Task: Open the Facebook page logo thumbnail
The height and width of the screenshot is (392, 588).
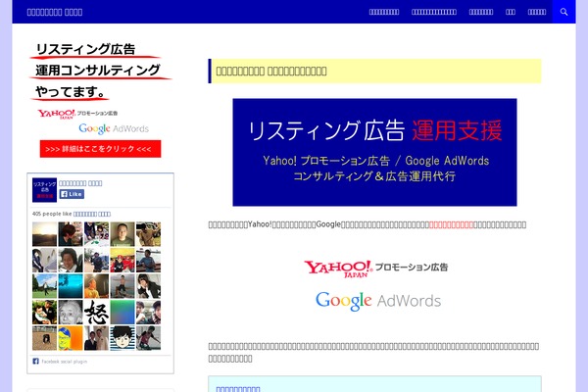Action: pyautogui.click(x=44, y=190)
